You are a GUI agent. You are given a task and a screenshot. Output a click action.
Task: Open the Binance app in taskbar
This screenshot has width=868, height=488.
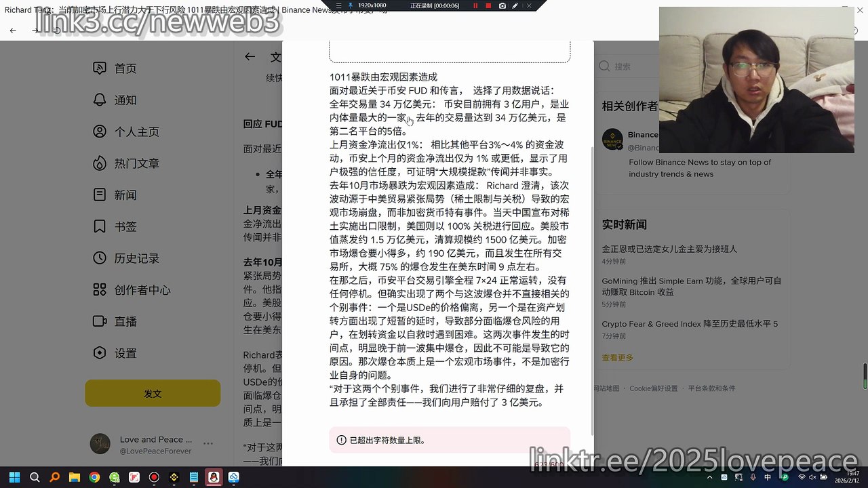[174, 478]
